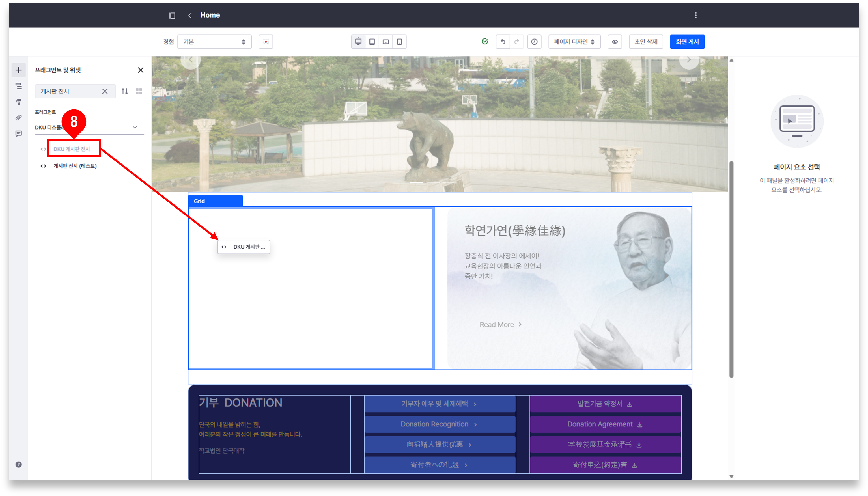The width and height of the screenshot is (868, 496).
Task: Toggle preview mode with eye icon
Action: (x=615, y=42)
